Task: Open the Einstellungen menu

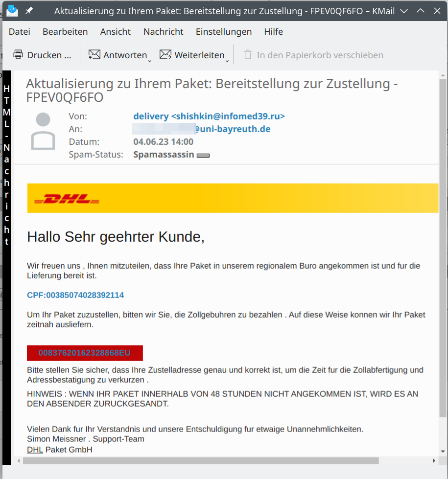Action: 223,32
